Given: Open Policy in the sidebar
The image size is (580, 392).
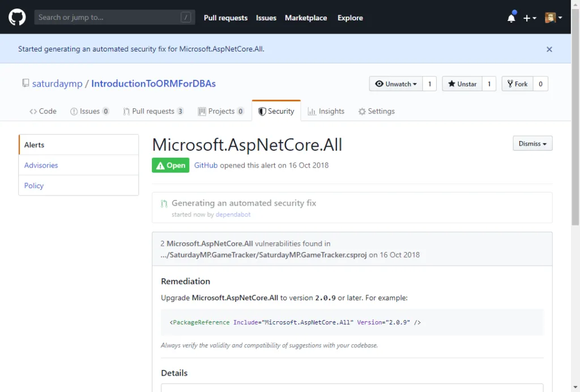Looking at the screenshot, I should coord(78,186).
